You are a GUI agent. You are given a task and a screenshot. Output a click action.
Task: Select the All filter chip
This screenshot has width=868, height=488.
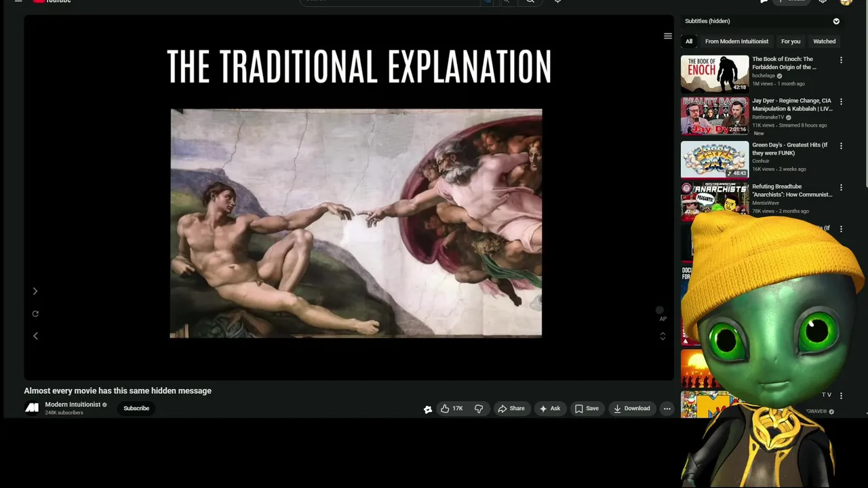pyautogui.click(x=689, y=41)
